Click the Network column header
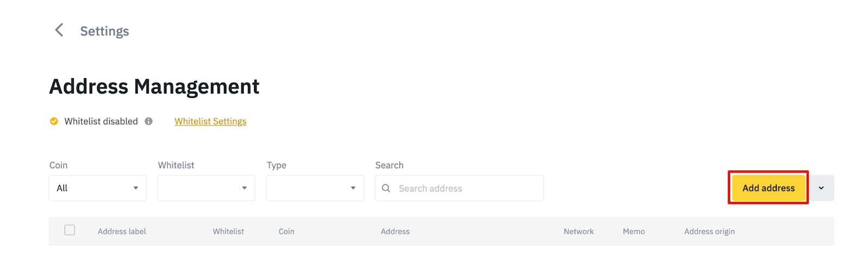868x260 pixels. [x=579, y=231]
